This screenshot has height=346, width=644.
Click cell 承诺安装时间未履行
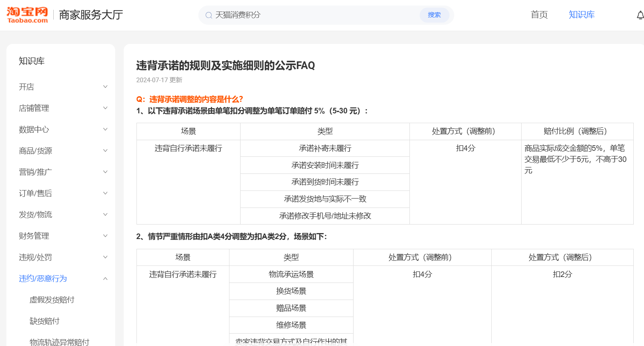tap(325, 165)
